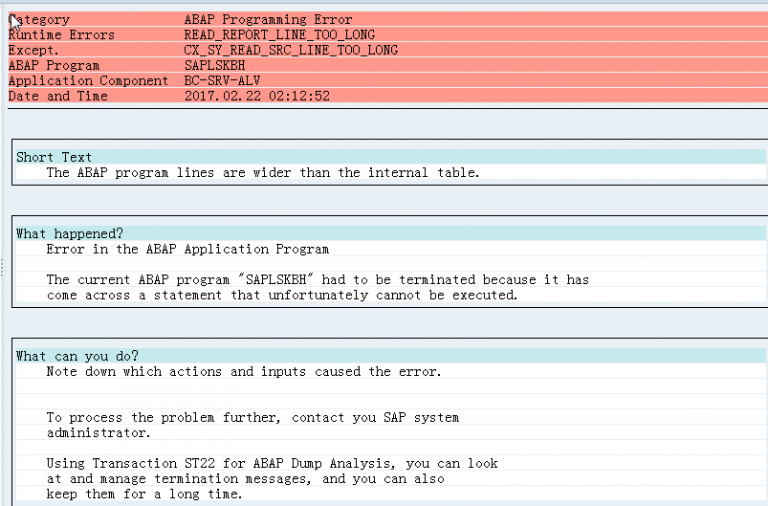768x506 pixels.
Task: Click line 'Using Transaction ST22 for ABAP Dump'
Action: tap(272, 463)
